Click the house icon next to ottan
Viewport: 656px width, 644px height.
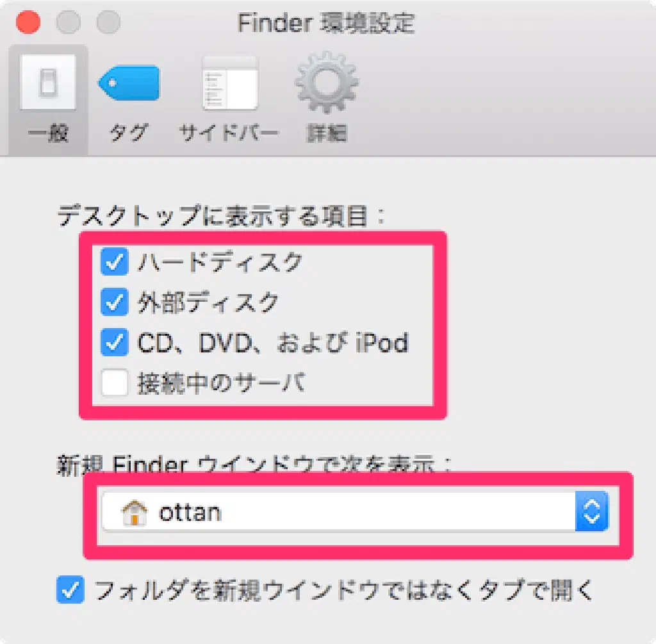[x=135, y=512]
